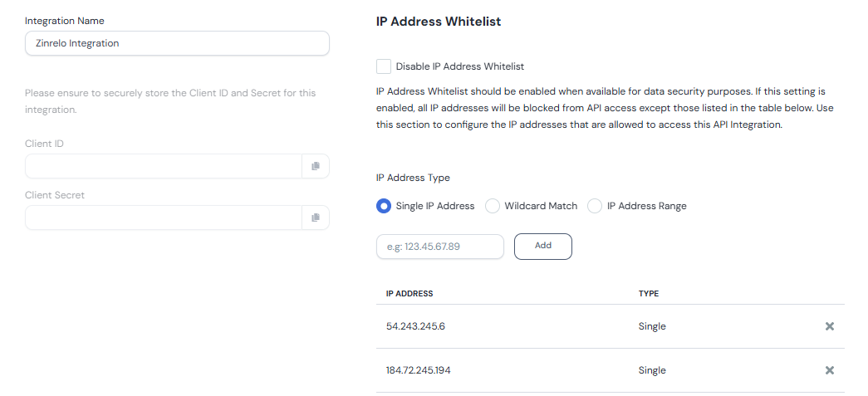Copy the Client Secret value
Viewport: 868px width, 396px height.
click(316, 218)
